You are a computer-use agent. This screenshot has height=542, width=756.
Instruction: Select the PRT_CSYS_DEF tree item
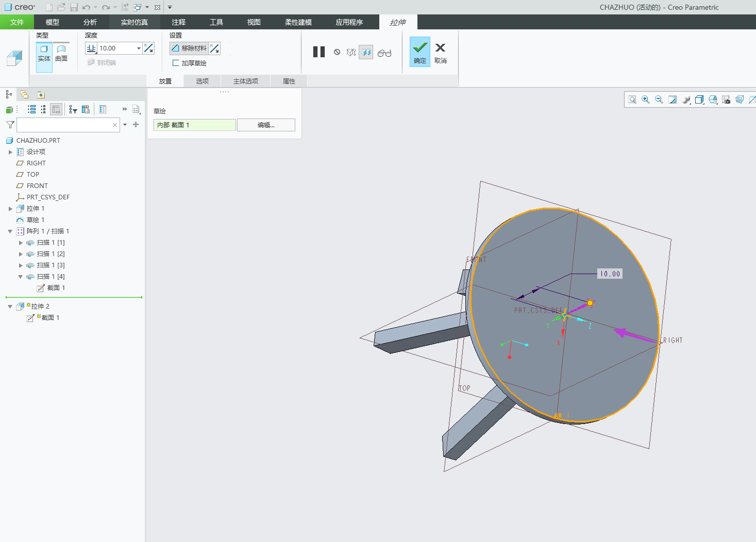pyautogui.click(x=48, y=197)
